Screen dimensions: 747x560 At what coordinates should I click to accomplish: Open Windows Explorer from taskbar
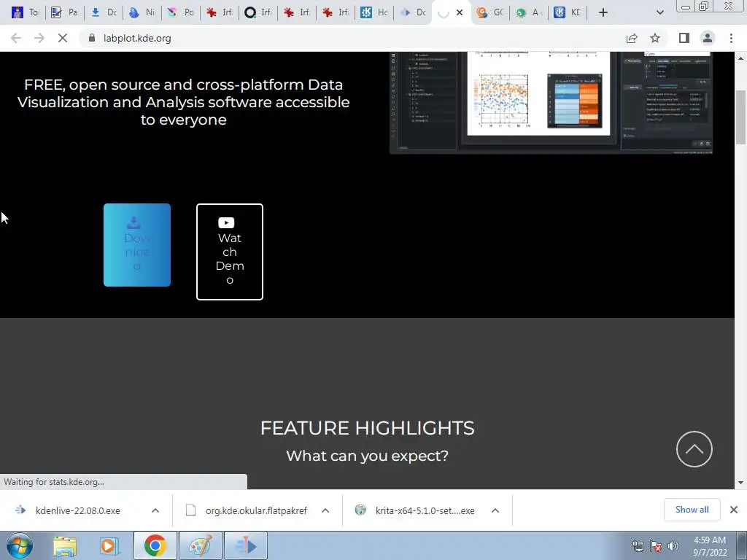[65, 545]
